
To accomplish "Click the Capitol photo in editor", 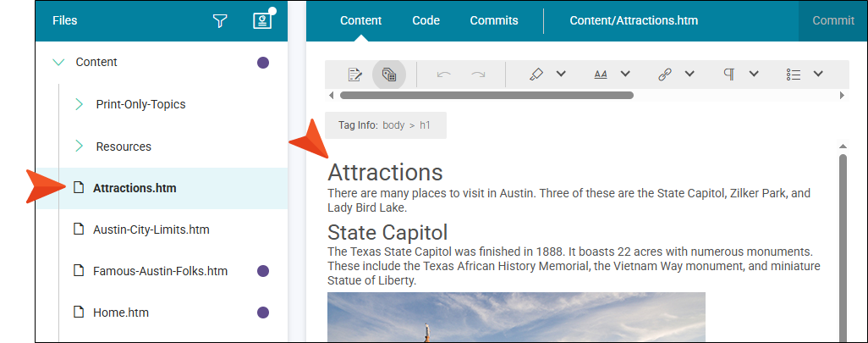I will click(516, 317).
